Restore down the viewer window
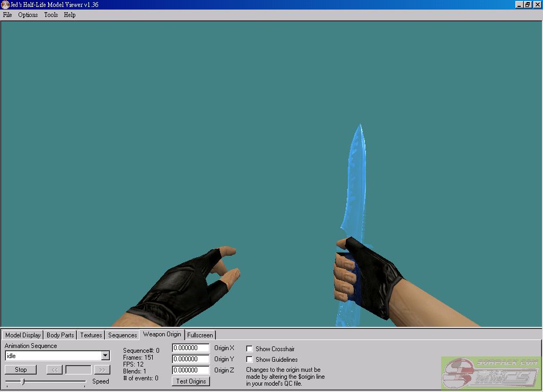 (x=528, y=5)
